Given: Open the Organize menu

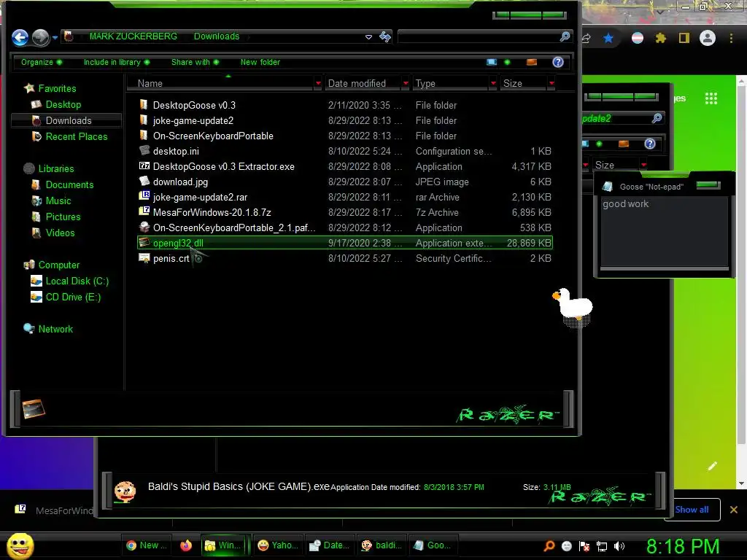Looking at the screenshot, I should [41, 62].
